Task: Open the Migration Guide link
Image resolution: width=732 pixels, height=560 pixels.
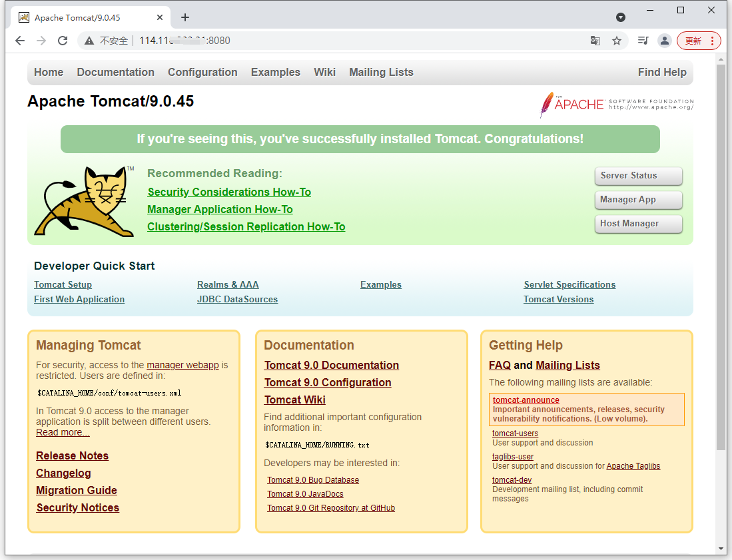Action: (x=77, y=491)
